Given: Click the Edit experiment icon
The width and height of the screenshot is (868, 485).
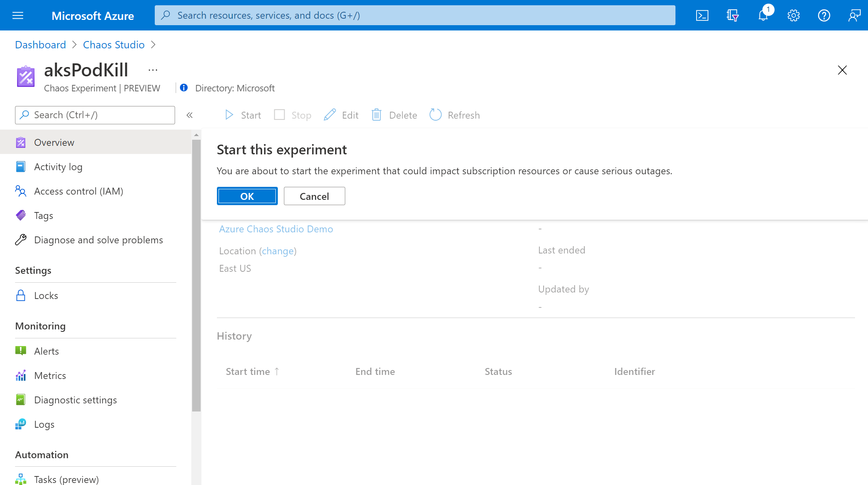Looking at the screenshot, I should tap(330, 115).
